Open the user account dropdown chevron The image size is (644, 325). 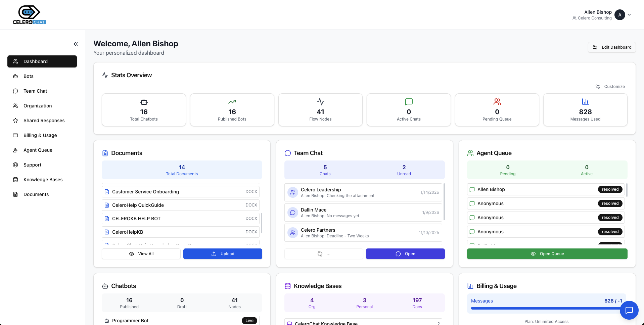coord(629,15)
